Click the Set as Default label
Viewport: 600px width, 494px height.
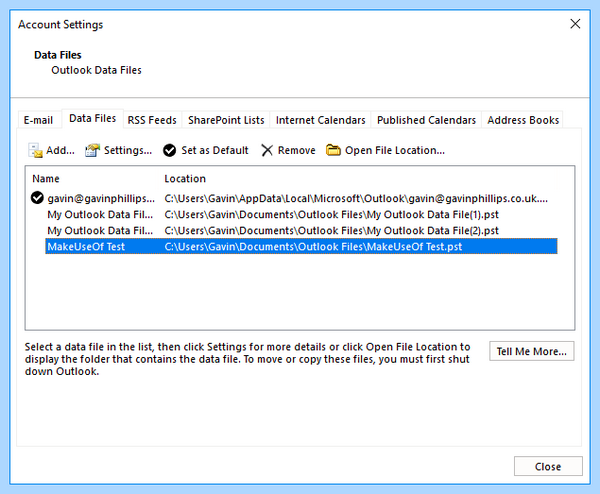(215, 150)
